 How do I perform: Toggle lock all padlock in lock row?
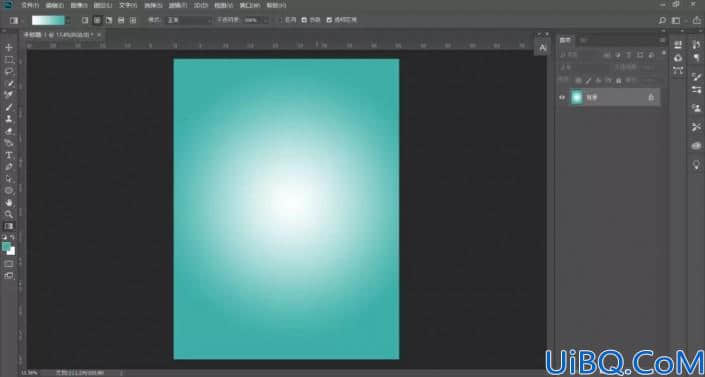coord(619,81)
